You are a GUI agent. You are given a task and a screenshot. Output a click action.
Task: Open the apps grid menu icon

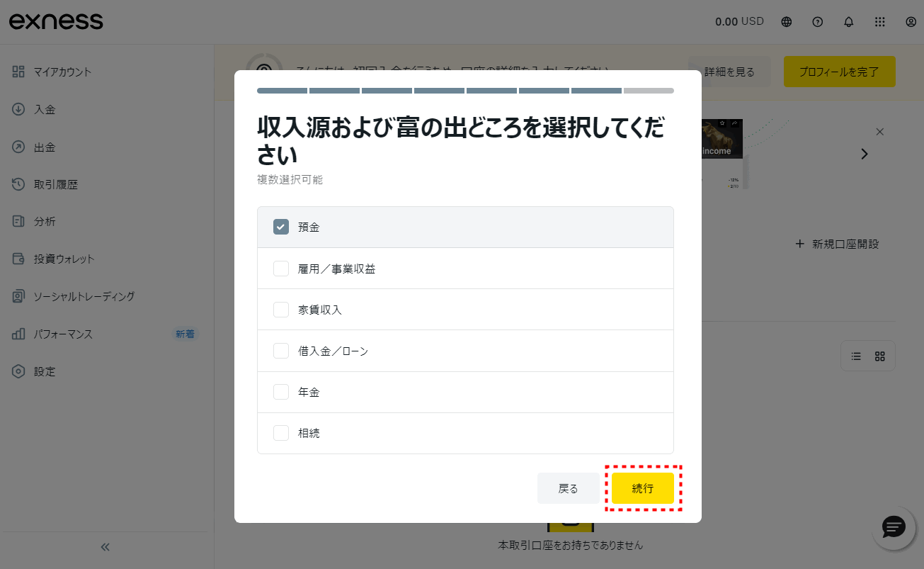point(880,22)
